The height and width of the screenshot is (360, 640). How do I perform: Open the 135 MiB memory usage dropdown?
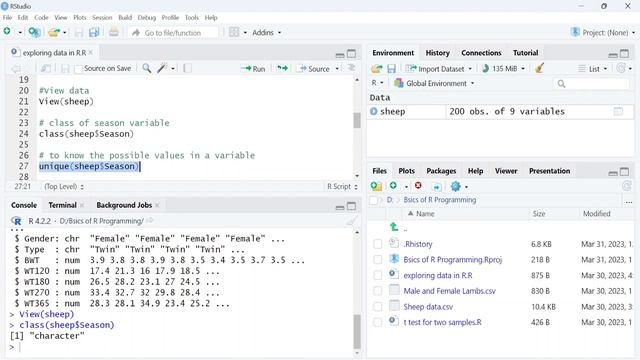[x=503, y=69]
